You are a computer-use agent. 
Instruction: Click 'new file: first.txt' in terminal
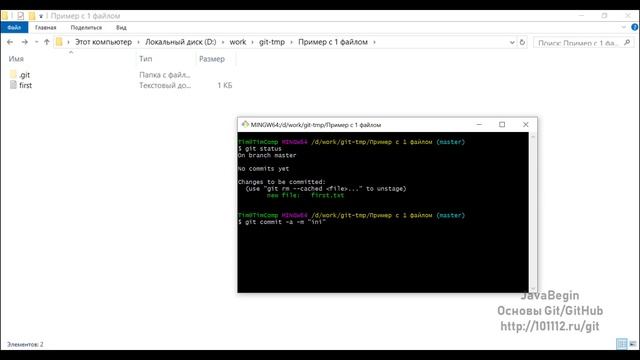[x=305, y=196]
